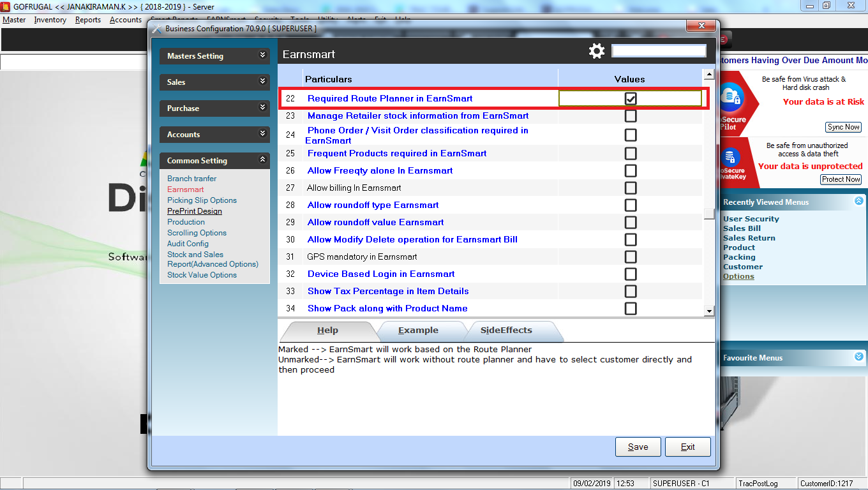
Task: Tick Manage Retailer stock information checkbox
Action: coord(631,116)
